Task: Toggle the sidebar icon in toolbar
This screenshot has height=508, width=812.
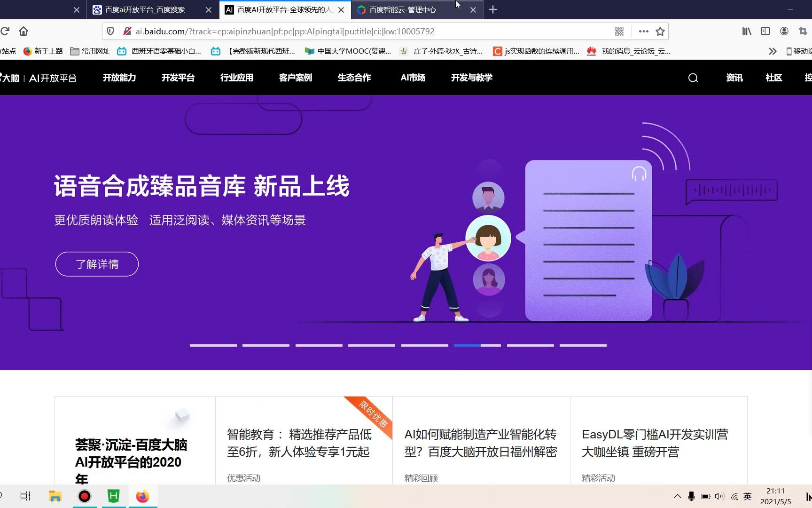Action: [x=765, y=31]
